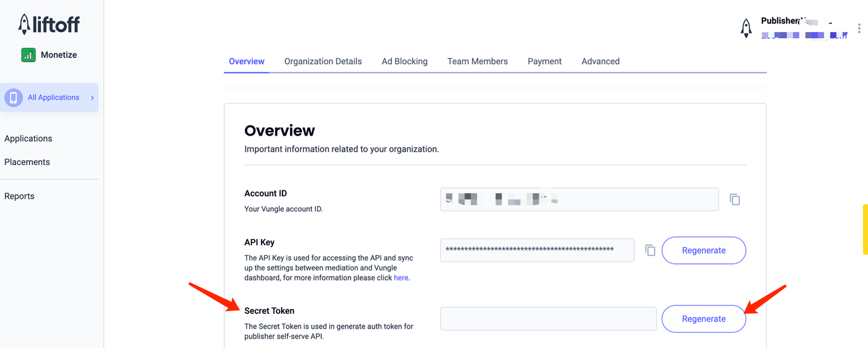Copy the API Key to clipboard

[650, 250]
